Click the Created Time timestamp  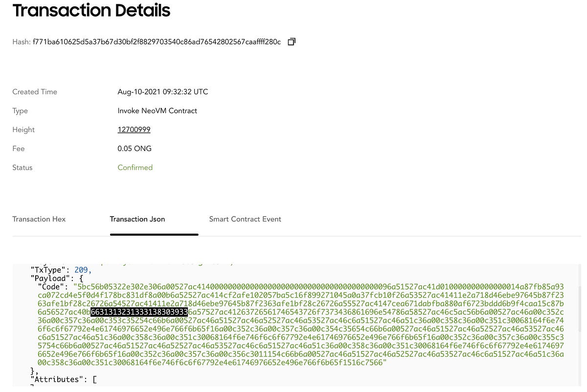(162, 91)
